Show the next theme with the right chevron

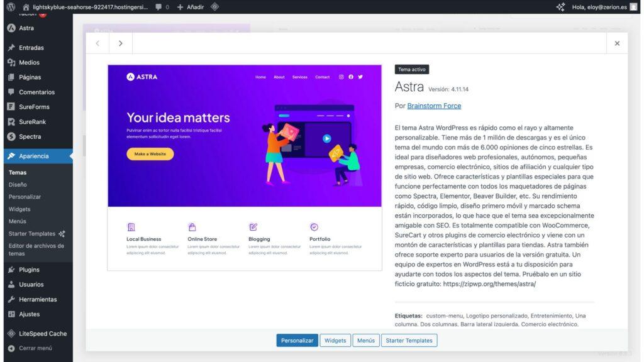coord(120,43)
